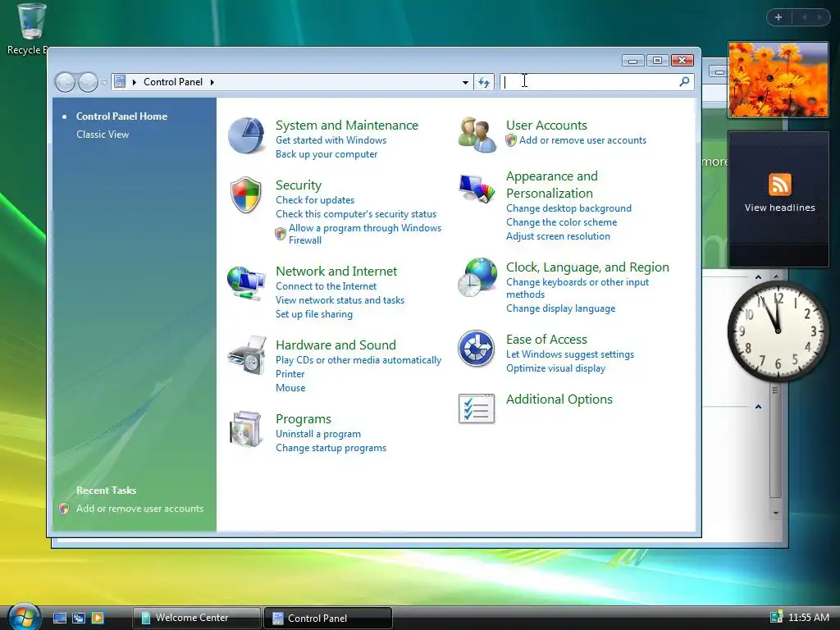Click the network tray icon
840x630 pixels.
tap(776, 617)
